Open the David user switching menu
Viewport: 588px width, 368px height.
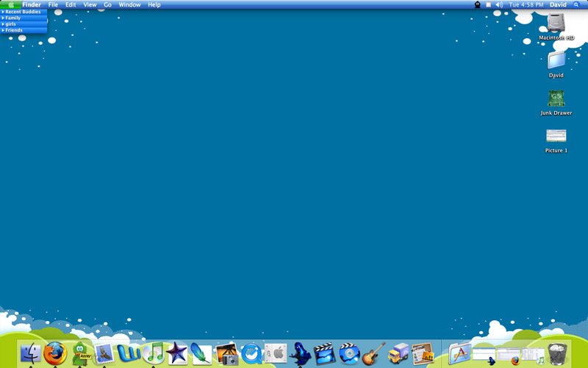pos(558,4)
